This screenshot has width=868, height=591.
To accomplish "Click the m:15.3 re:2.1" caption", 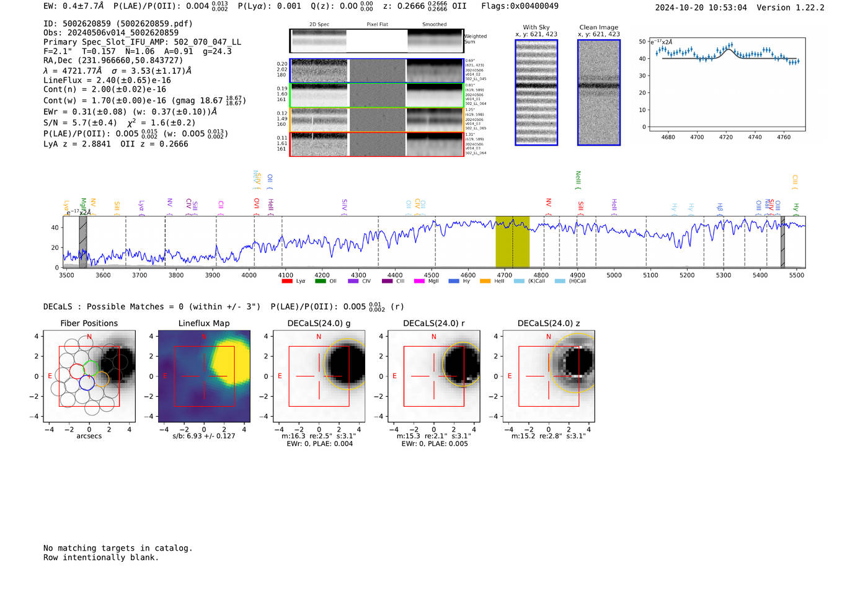I will tap(434, 436).
